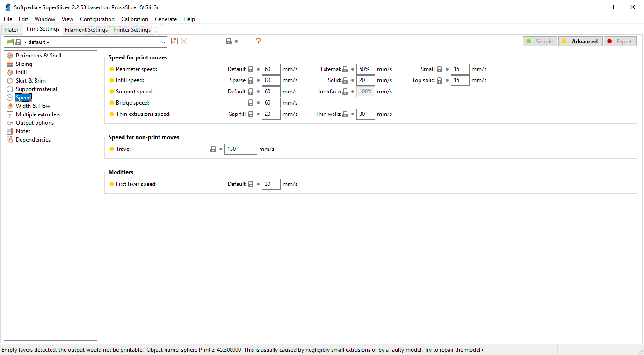Click the lock icon next to preset toolbar
The image size is (644, 355).
229,41
